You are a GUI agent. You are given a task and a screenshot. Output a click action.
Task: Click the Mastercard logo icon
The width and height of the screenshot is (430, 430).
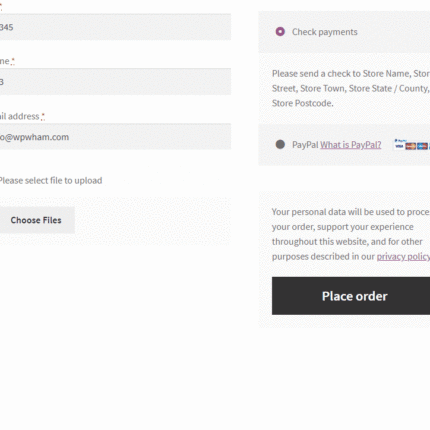pos(411,146)
